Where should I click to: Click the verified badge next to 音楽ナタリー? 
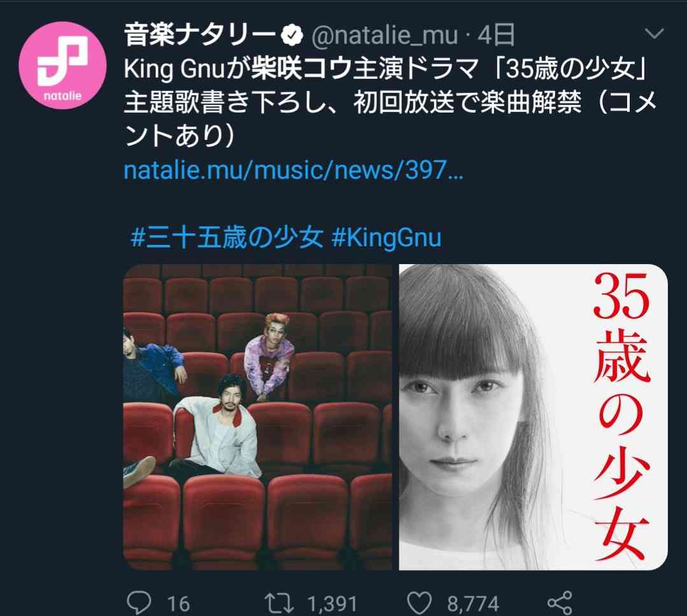point(292,36)
